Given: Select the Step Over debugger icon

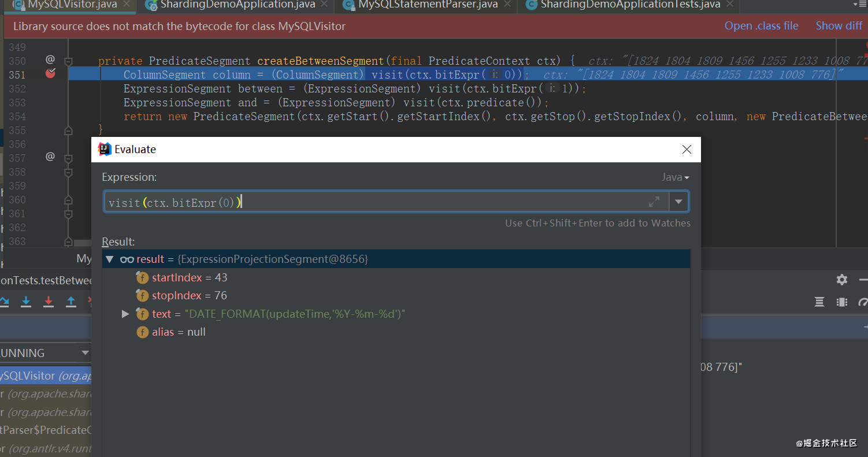Looking at the screenshot, I should 5,302.
